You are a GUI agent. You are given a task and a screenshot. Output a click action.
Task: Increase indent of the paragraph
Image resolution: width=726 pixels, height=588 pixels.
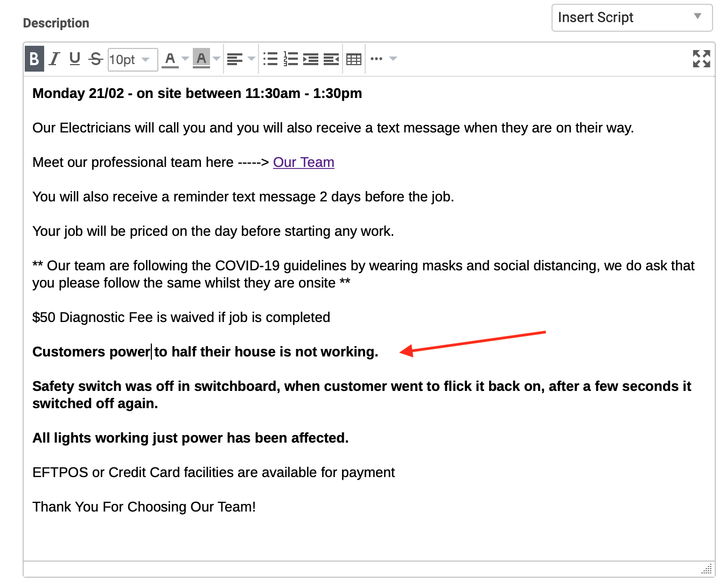(x=311, y=59)
